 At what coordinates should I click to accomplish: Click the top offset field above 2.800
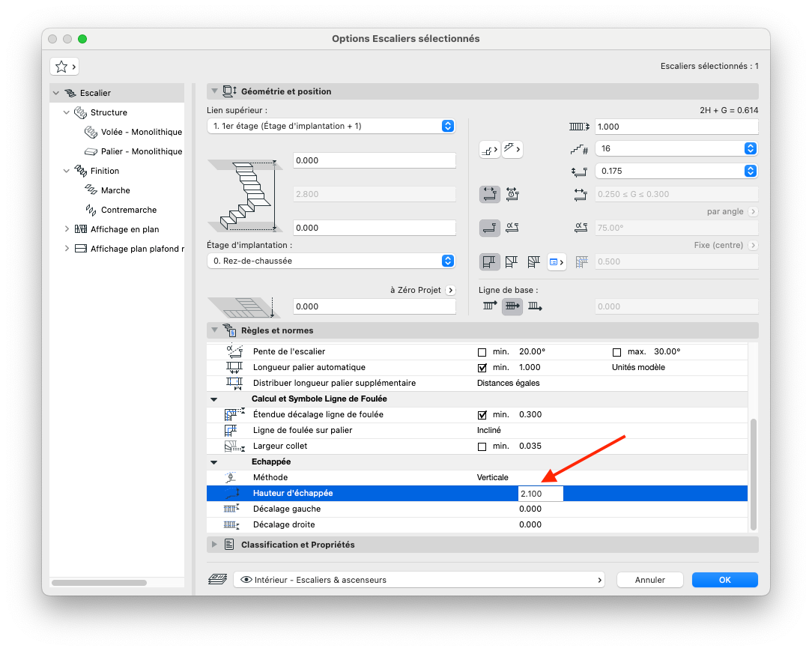tap(374, 160)
